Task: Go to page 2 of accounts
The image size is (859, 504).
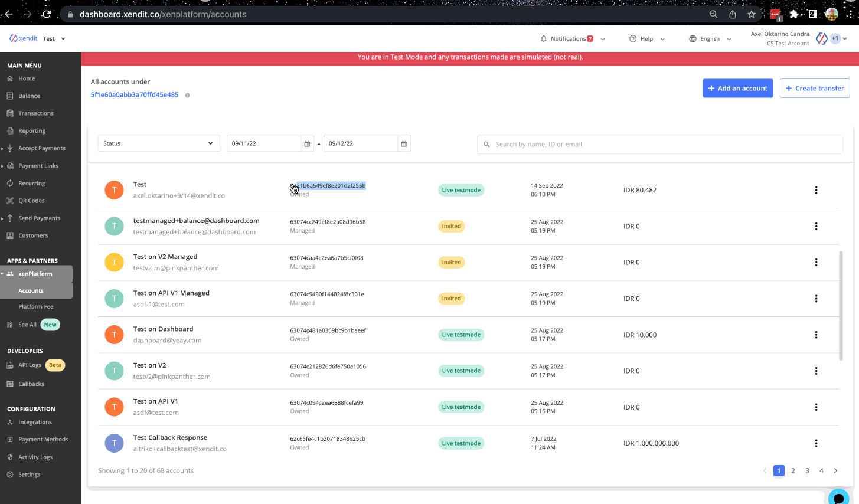Action: coord(793,470)
